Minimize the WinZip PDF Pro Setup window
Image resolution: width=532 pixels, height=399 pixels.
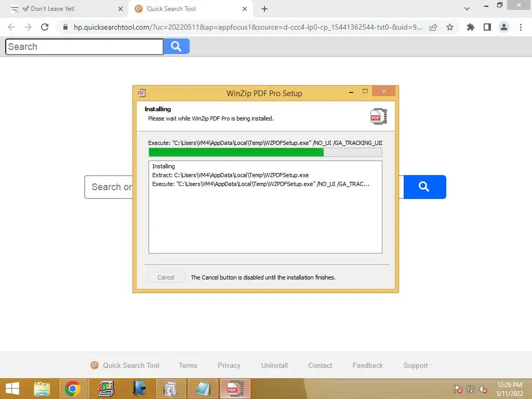[x=351, y=92]
